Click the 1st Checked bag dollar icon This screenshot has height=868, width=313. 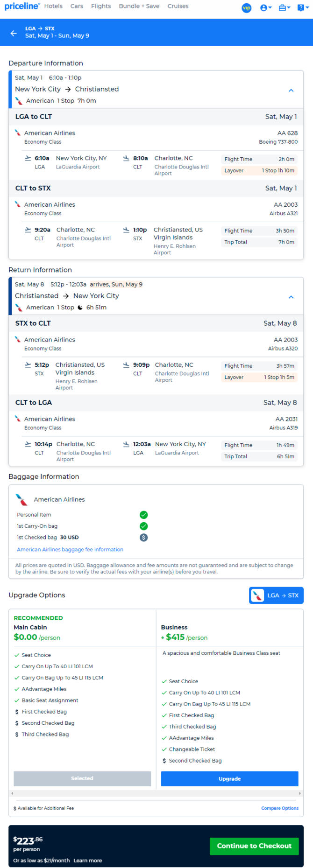coord(144,538)
